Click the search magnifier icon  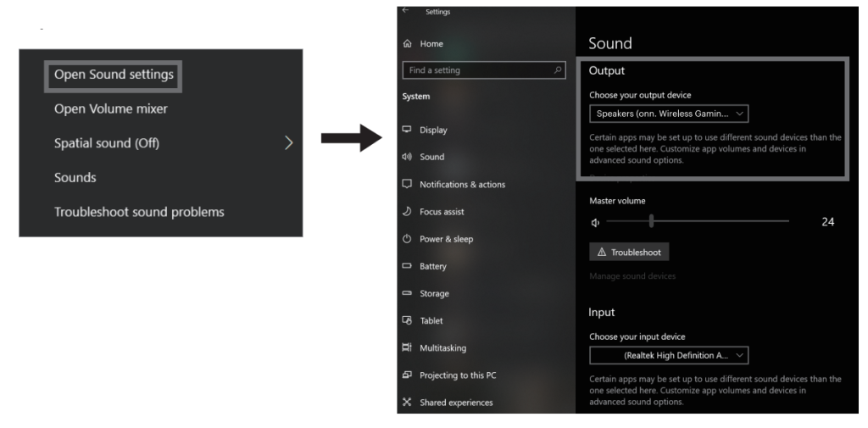tap(558, 70)
